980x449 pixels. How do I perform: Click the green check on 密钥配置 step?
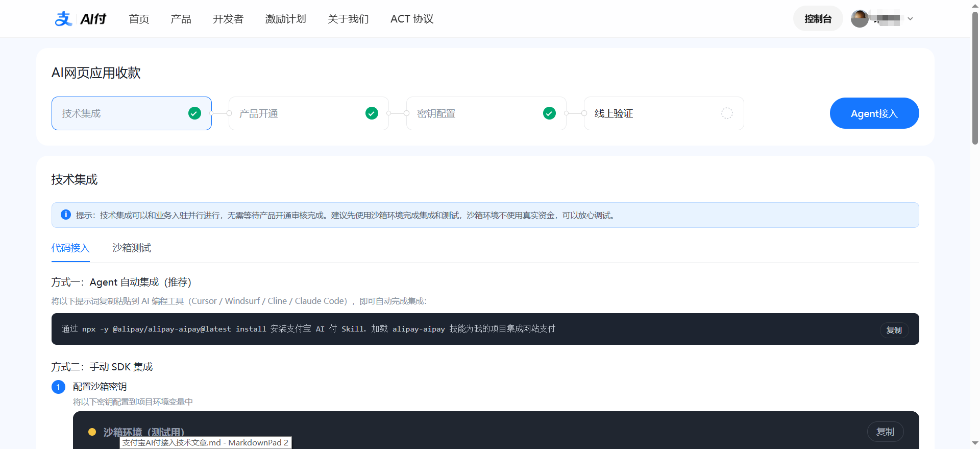(x=549, y=113)
